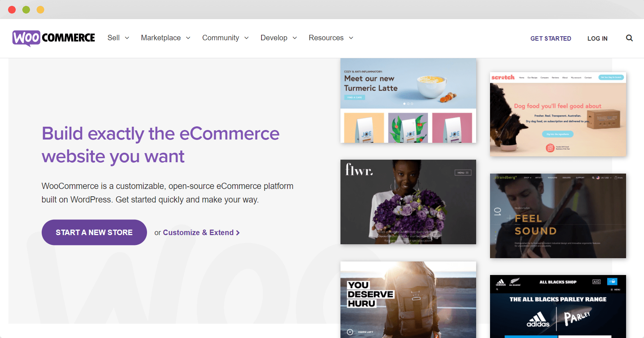Expand the Resources dropdown chevron
The width and height of the screenshot is (644, 338).
tap(351, 38)
